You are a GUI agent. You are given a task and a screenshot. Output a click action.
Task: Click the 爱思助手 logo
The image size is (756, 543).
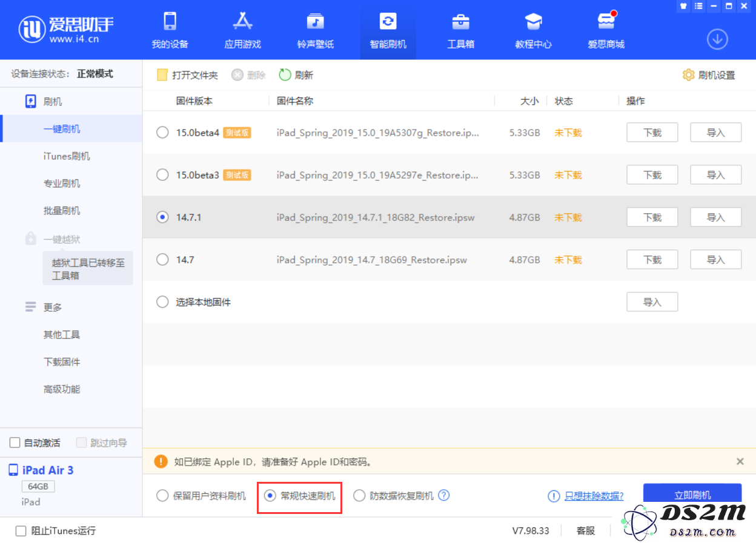point(67,28)
